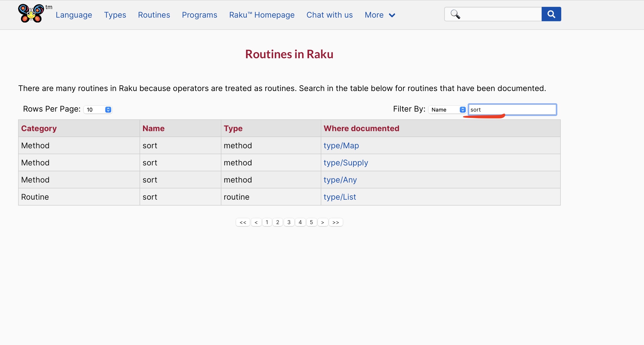This screenshot has width=644, height=345.
Task: Open the type/Map documentation link
Action: [x=341, y=145]
